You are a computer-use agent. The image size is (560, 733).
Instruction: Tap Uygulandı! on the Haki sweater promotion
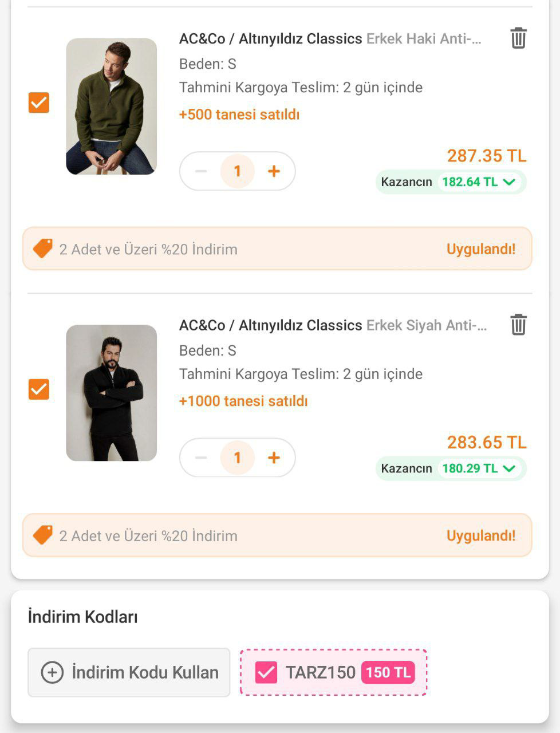tap(481, 249)
